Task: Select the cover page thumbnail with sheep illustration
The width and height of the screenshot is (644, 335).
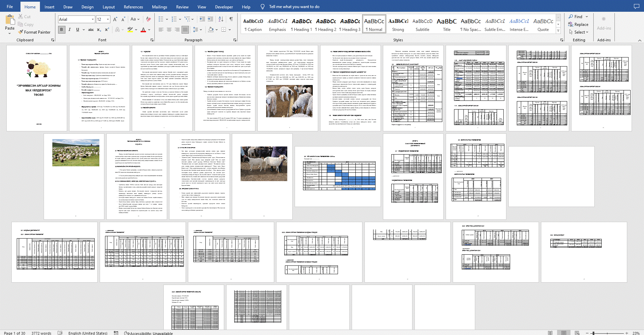Action: tap(37, 88)
